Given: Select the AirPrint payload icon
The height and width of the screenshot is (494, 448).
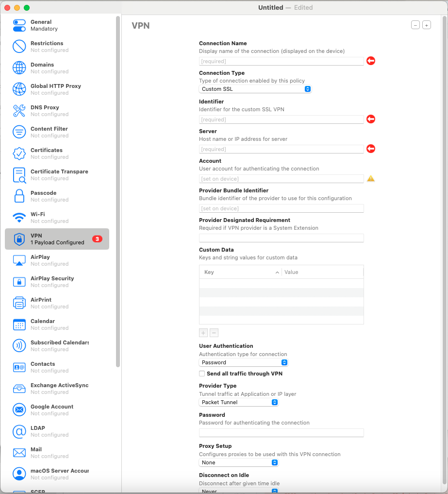Looking at the screenshot, I should coord(20,303).
